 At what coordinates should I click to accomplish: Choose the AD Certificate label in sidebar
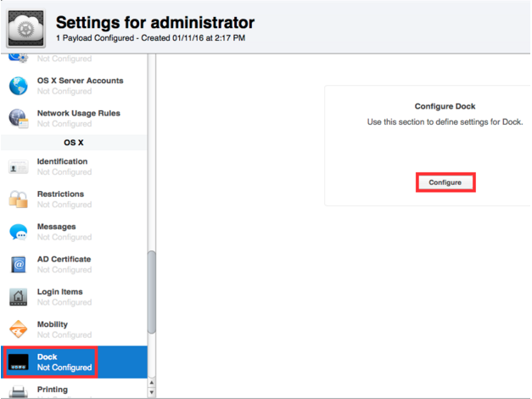click(64, 259)
